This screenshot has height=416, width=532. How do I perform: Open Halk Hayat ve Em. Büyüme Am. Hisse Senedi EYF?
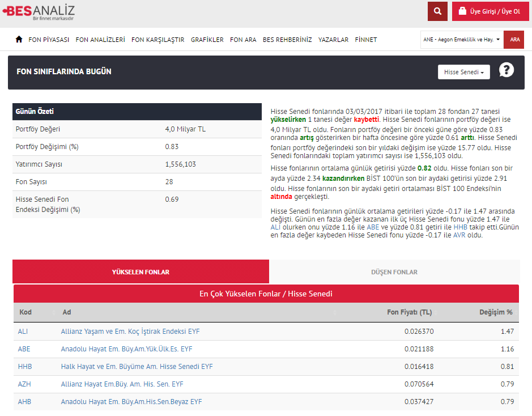[137, 367]
